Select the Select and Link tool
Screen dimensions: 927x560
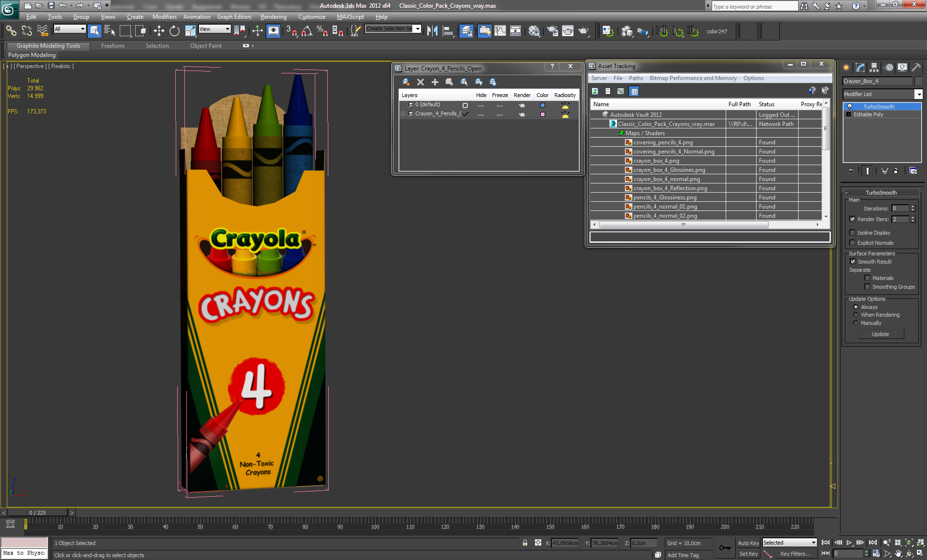click(x=11, y=31)
